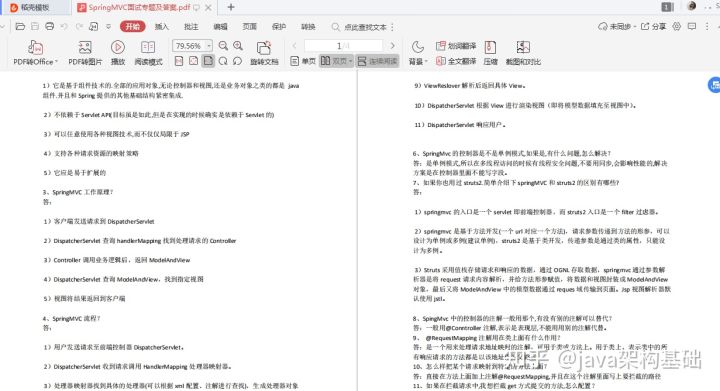The image size is (720, 391).
Task: Click the export PDF icon in quick access bar
Action: [93, 27]
